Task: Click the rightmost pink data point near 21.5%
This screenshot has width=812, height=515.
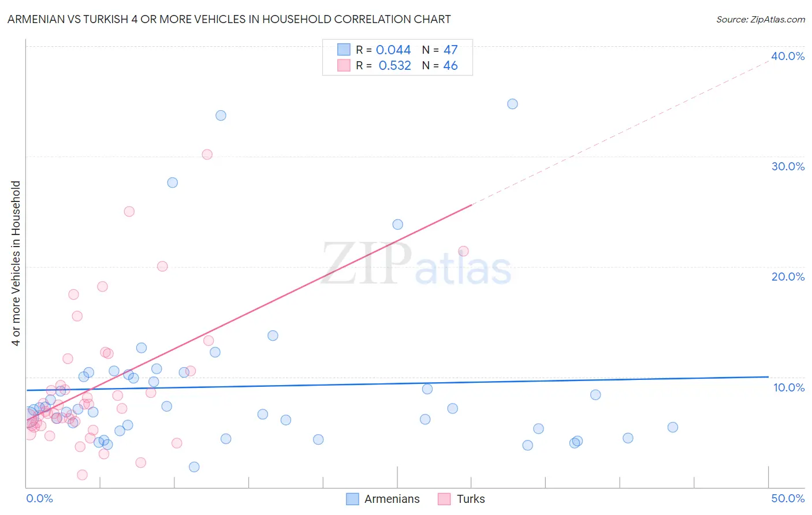Action: (x=463, y=251)
